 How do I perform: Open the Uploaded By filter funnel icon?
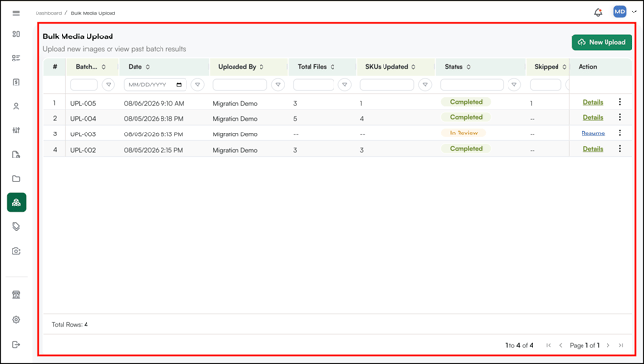278,85
